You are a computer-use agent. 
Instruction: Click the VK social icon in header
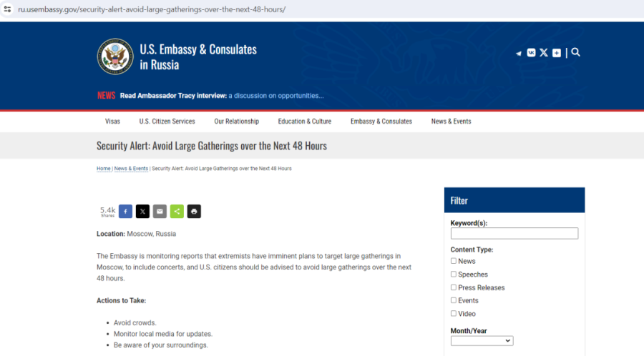tap(531, 52)
